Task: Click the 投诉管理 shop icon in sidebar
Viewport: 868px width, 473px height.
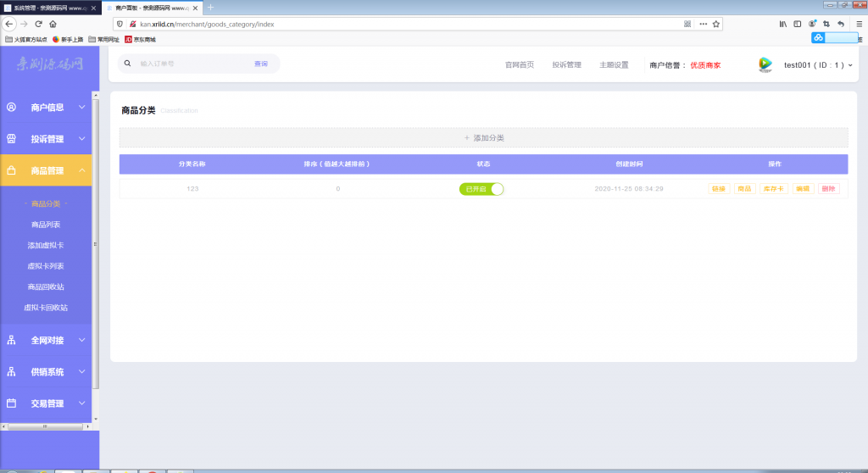Action: pyautogui.click(x=12, y=139)
